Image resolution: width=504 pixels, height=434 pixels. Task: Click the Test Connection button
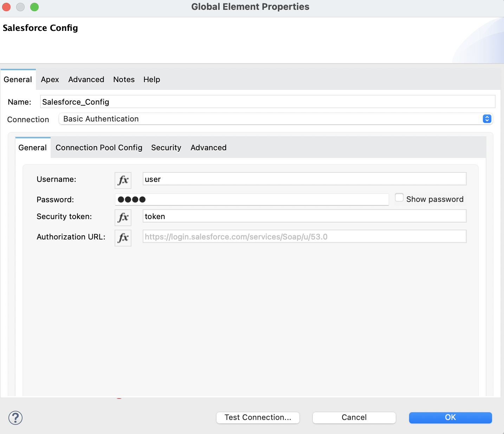pyautogui.click(x=258, y=417)
